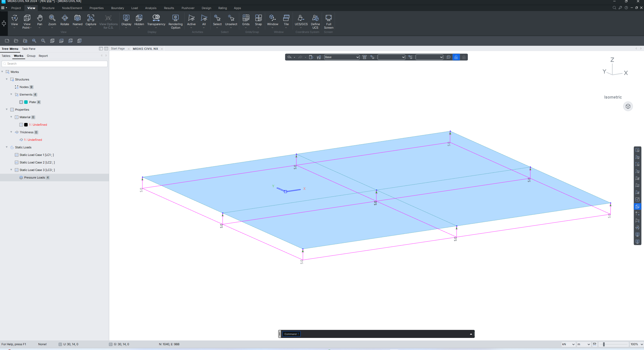Open the Base stage dropdown
The height and width of the screenshot is (350, 644).
(x=341, y=57)
